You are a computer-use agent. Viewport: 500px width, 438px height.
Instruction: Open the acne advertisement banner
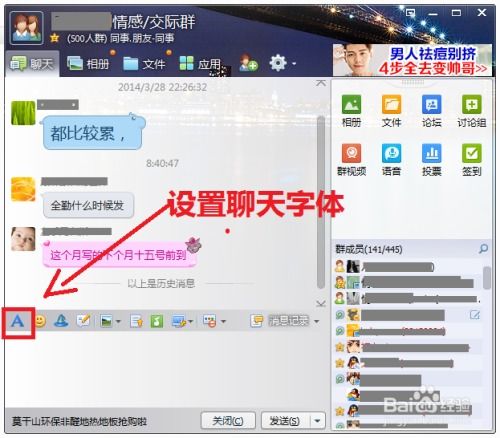click(413, 60)
